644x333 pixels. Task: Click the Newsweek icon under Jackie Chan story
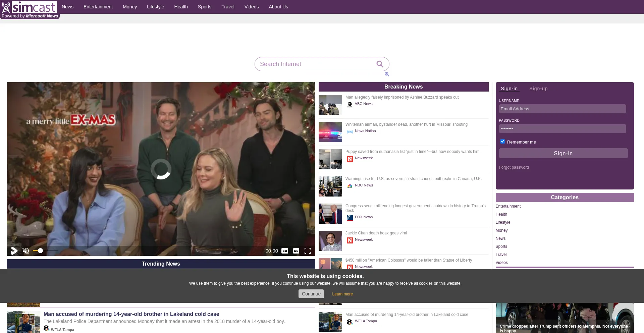350,240
